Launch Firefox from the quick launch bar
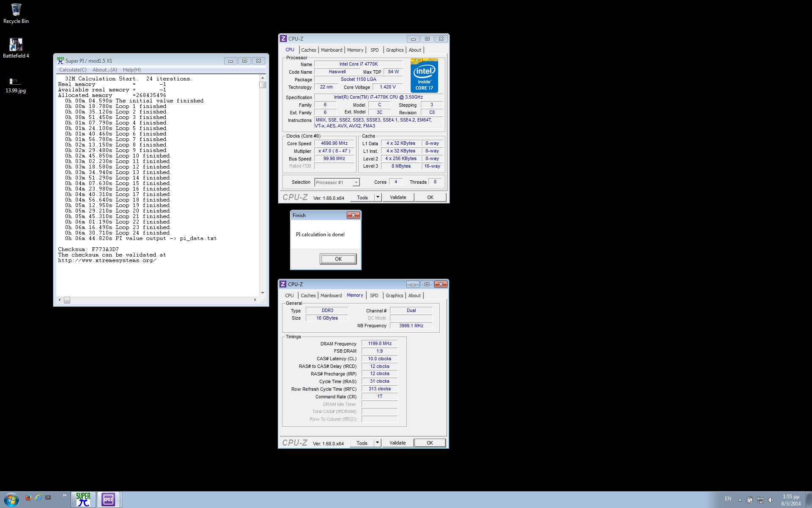812x508 pixels. [28, 497]
